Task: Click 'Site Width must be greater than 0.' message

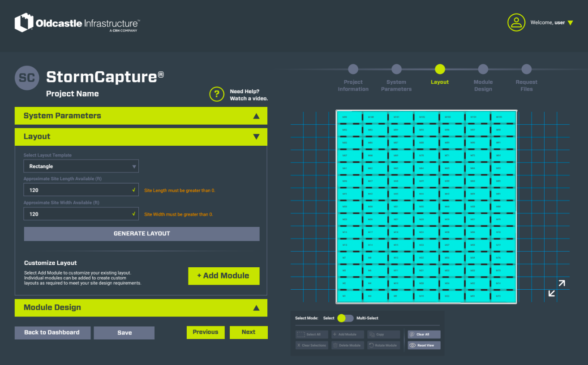Action: click(179, 214)
